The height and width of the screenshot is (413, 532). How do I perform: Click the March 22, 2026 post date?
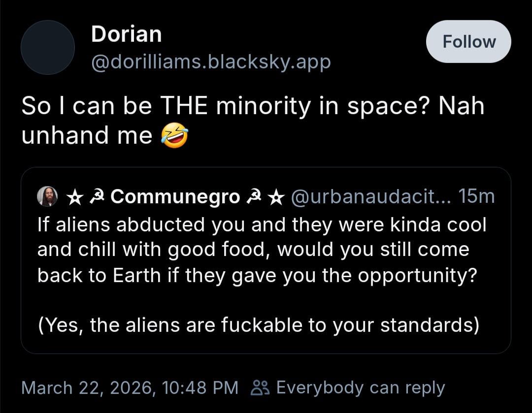[87, 387]
